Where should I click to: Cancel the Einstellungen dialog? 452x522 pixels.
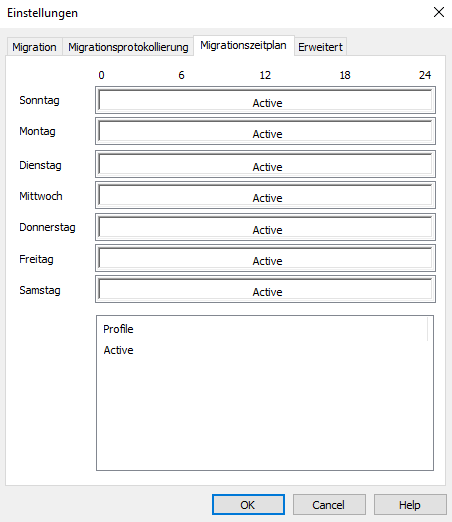pos(329,505)
